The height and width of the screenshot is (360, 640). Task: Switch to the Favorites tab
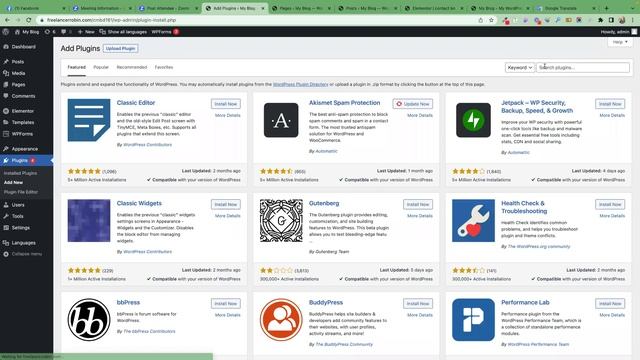164,67
